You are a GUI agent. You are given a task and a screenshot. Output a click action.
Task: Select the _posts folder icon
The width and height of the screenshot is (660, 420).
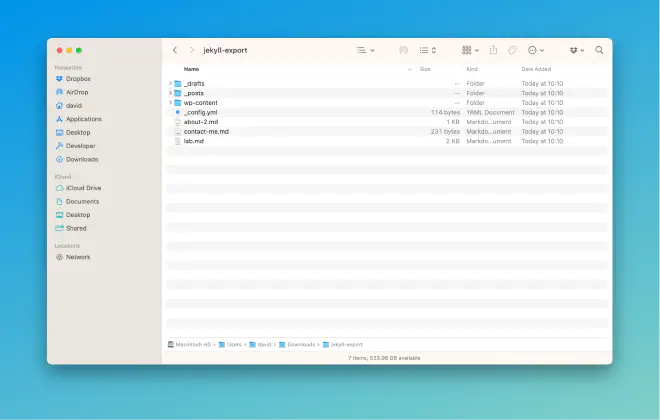click(x=178, y=93)
